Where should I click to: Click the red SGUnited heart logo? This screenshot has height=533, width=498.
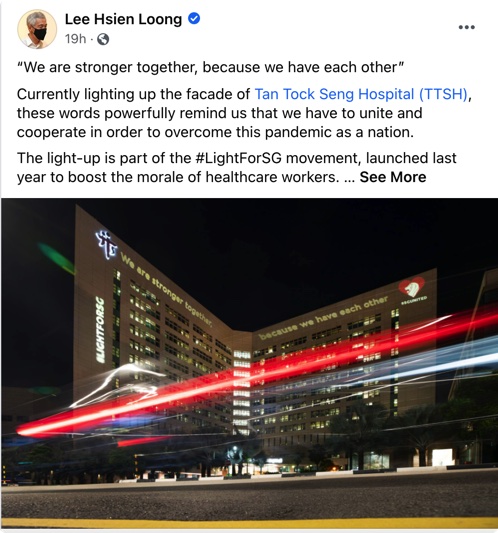pyautogui.click(x=412, y=287)
